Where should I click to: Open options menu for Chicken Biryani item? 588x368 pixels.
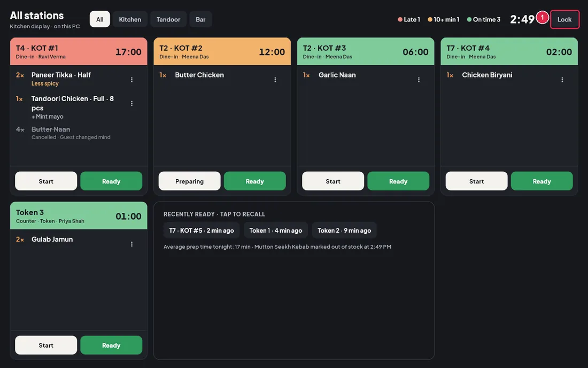click(x=562, y=80)
